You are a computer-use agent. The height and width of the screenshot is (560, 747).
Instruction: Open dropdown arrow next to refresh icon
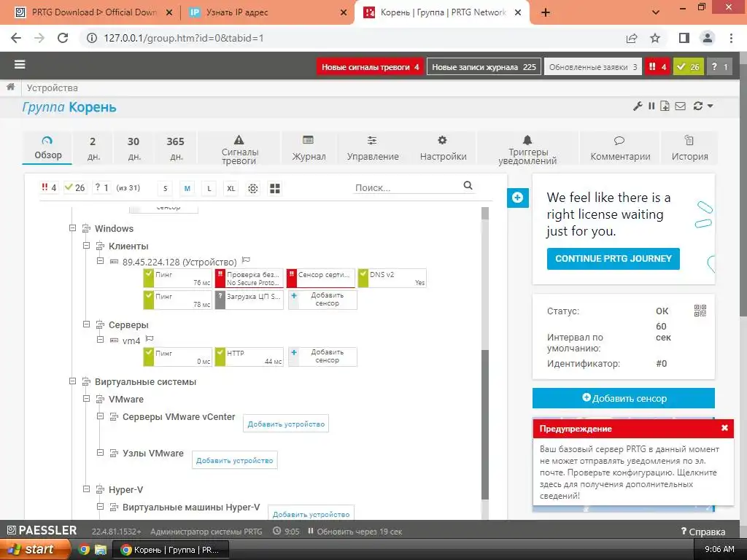point(711,106)
